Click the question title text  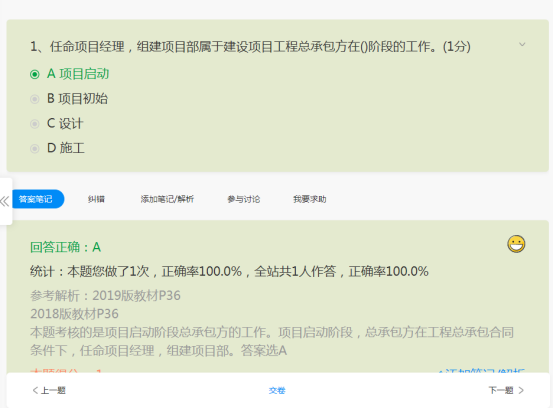[250, 47]
